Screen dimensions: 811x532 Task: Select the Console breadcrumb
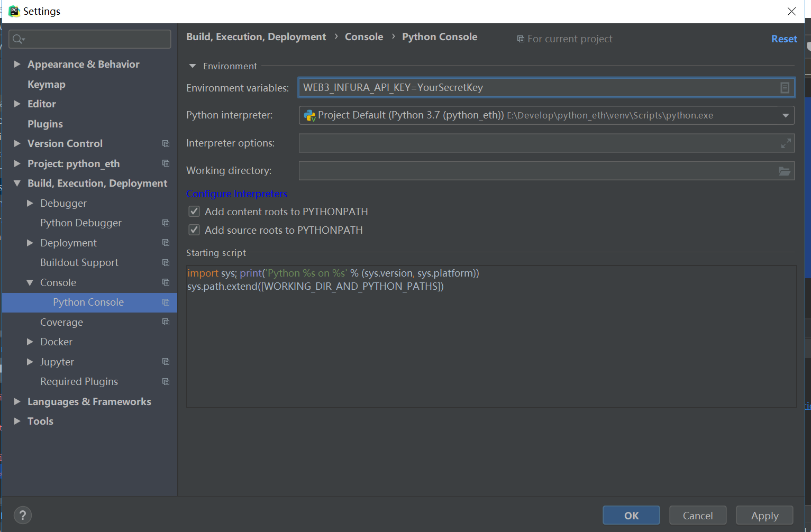click(x=364, y=36)
